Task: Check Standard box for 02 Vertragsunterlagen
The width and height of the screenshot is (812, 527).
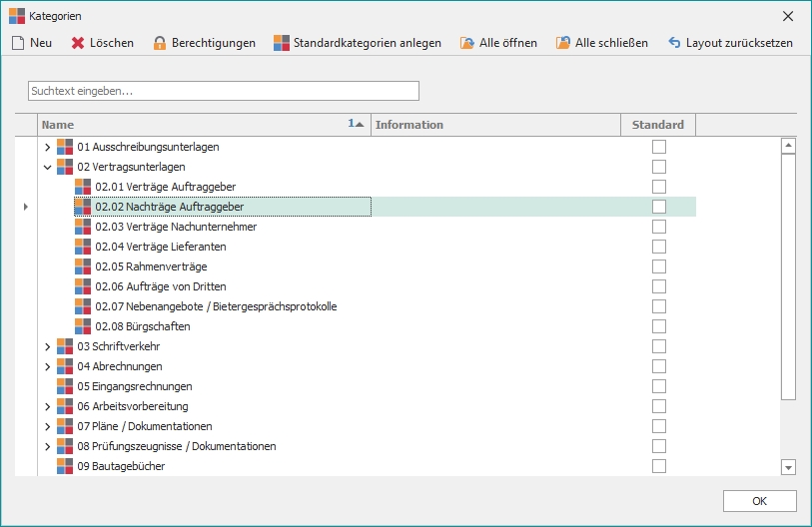Action: click(659, 167)
